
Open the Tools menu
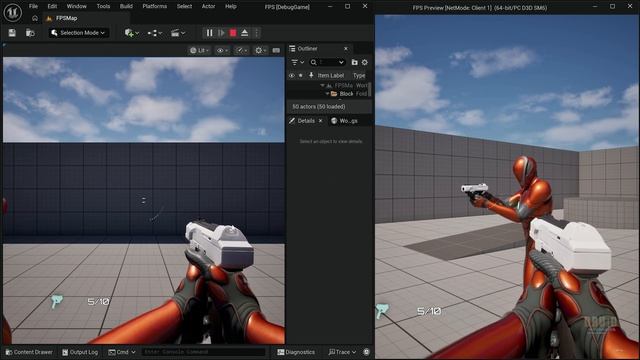coord(103,7)
